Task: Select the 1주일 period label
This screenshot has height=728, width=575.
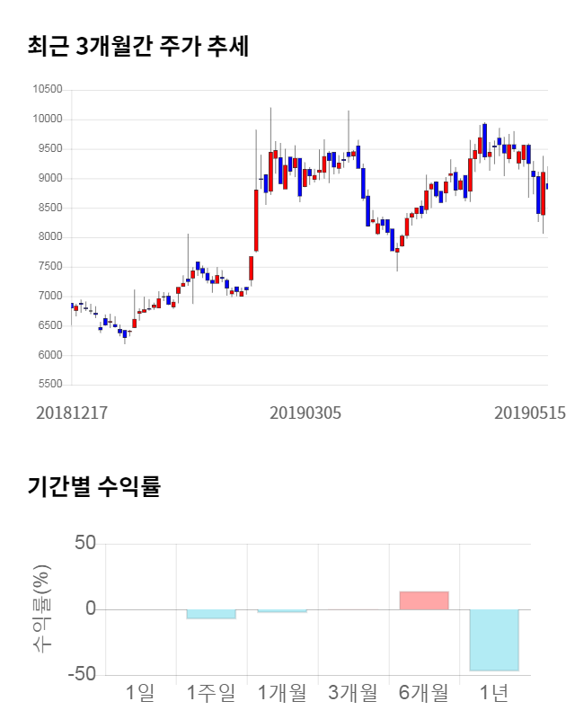Action: pos(211,693)
